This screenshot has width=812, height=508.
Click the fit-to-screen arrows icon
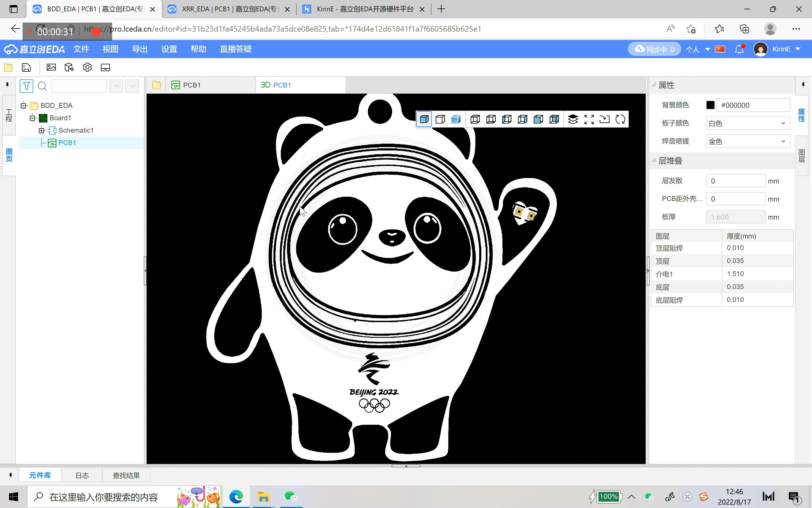(589, 119)
